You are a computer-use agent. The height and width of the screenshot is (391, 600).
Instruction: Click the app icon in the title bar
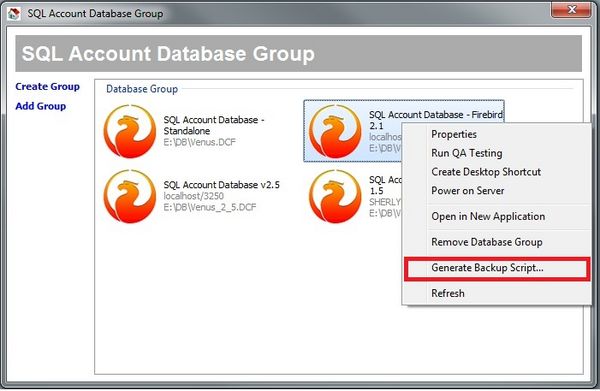coord(14,14)
